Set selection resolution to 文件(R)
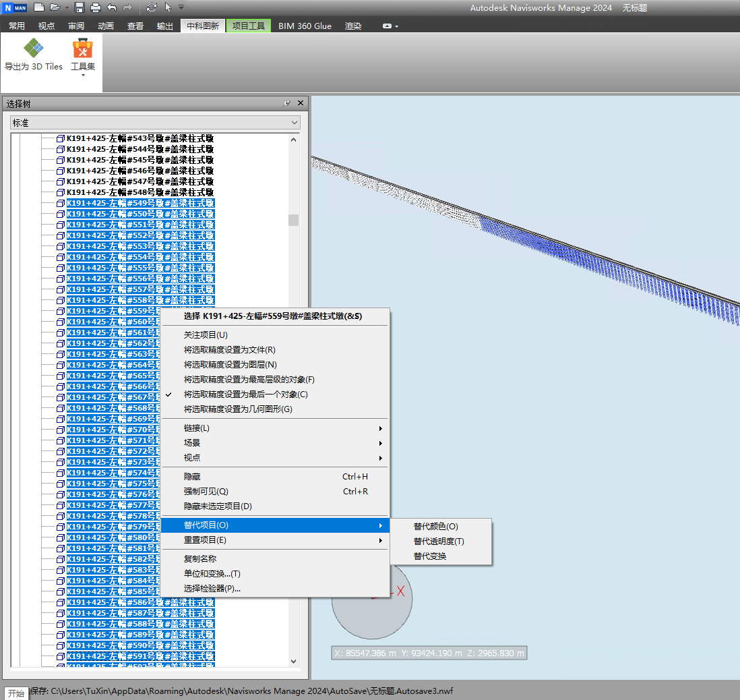The height and width of the screenshot is (700, 740). coord(275,350)
